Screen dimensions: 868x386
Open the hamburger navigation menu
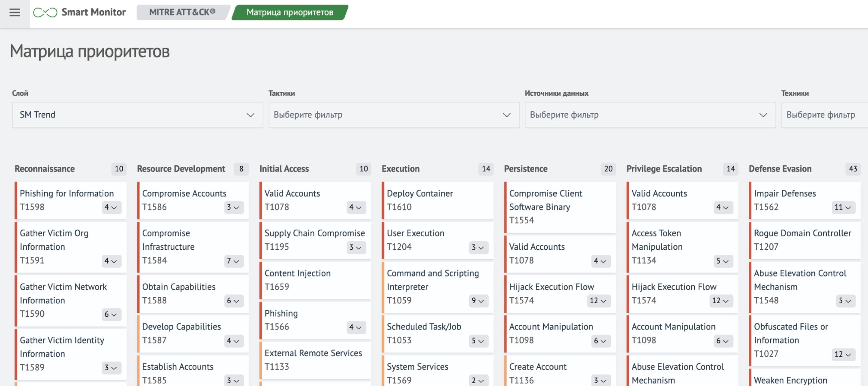pyautogui.click(x=14, y=13)
